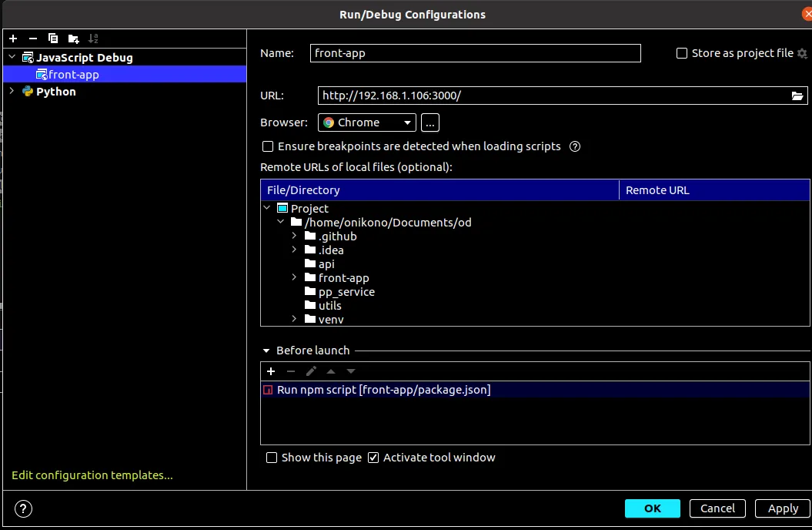Uncheck the Activate tool window checkbox
The width and height of the screenshot is (812, 530).
click(373, 458)
